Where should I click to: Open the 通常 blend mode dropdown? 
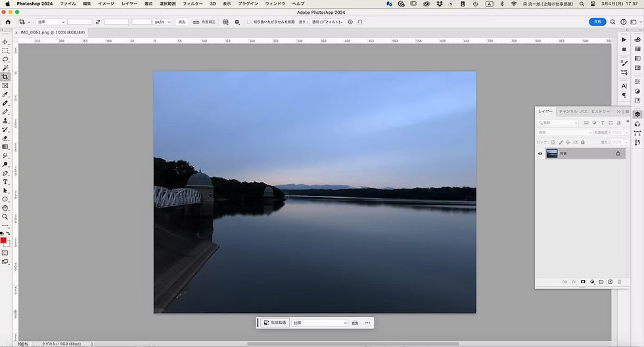[x=564, y=133]
